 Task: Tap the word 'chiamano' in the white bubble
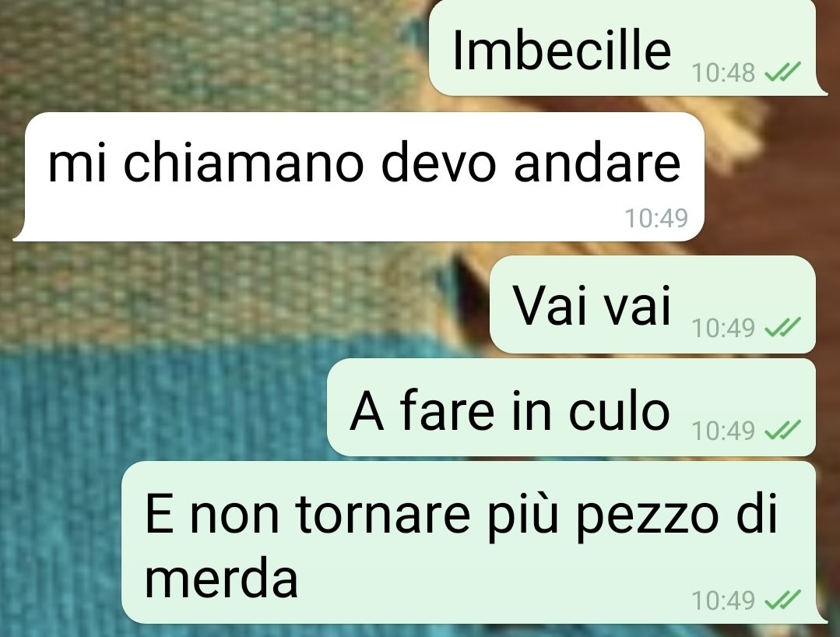[x=244, y=162]
